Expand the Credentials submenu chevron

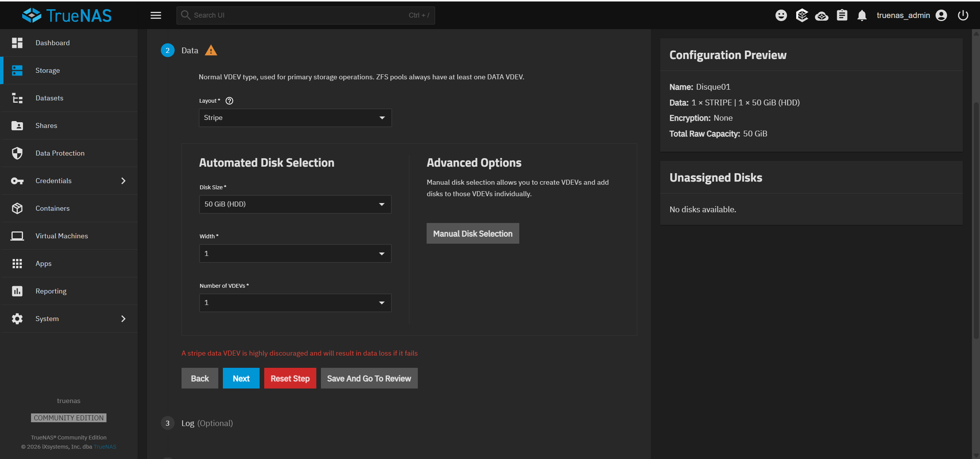coord(123,181)
